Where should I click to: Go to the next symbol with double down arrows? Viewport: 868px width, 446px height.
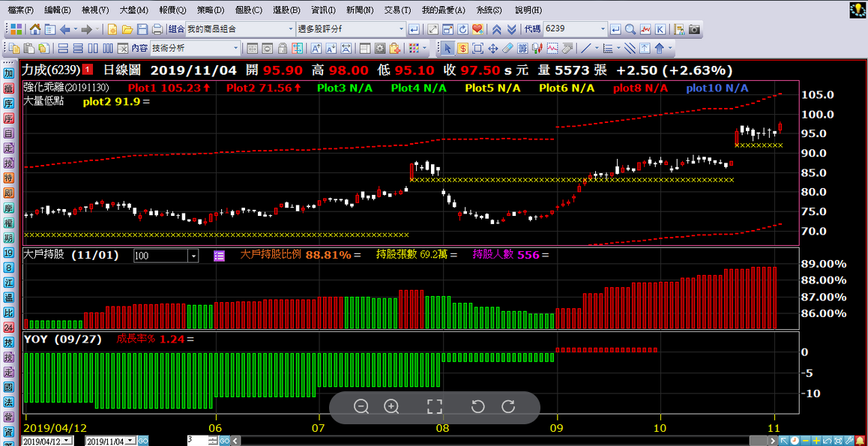click(511, 29)
